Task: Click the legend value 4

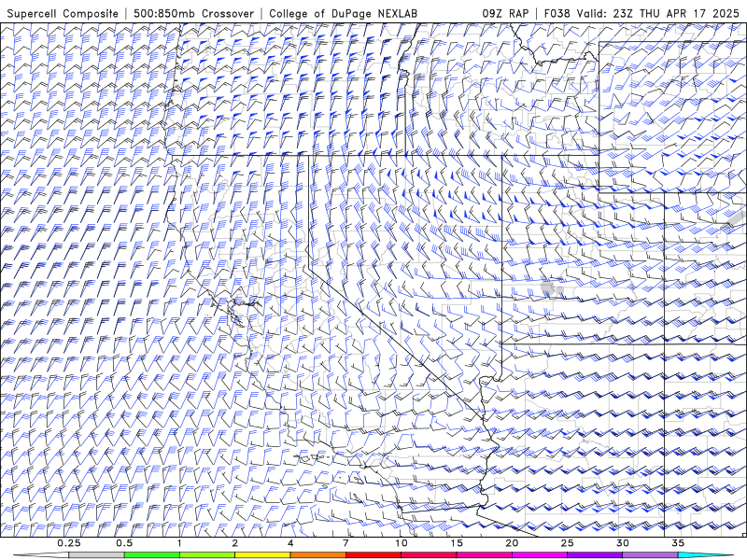Action: click(290, 543)
